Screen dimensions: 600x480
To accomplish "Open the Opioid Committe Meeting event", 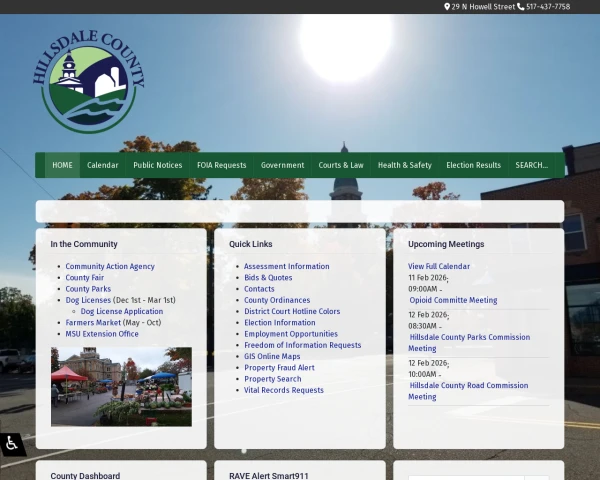I will (453, 300).
